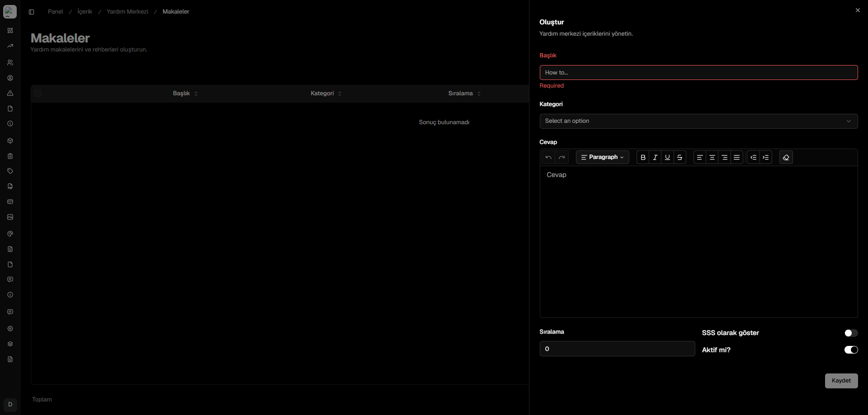The height and width of the screenshot is (415, 868).
Task: Open the trending analytics icon in sidebar
Action: [10, 46]
